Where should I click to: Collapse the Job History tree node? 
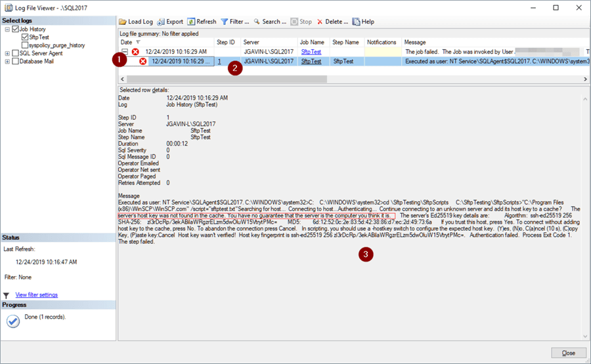(7, 30)
